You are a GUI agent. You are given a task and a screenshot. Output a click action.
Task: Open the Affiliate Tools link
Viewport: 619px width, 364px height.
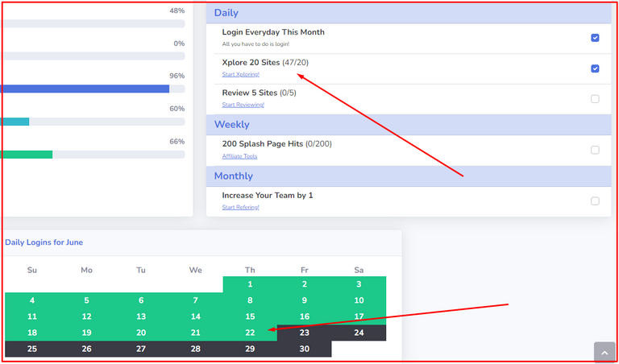coord(239,156)
